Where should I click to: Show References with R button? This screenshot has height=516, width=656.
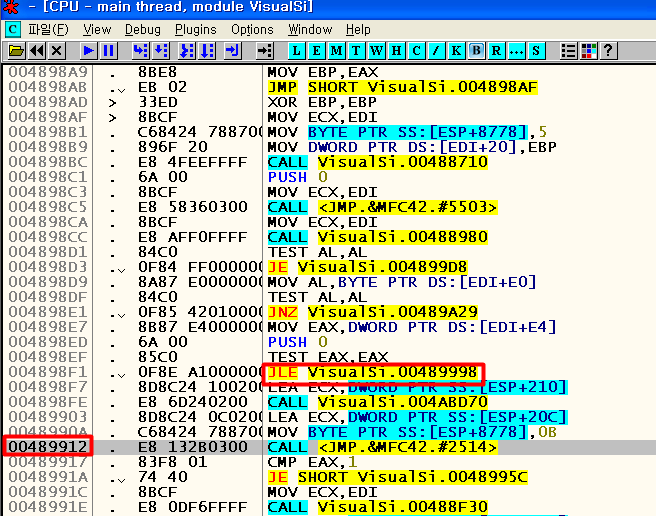(x=496, y=51)
